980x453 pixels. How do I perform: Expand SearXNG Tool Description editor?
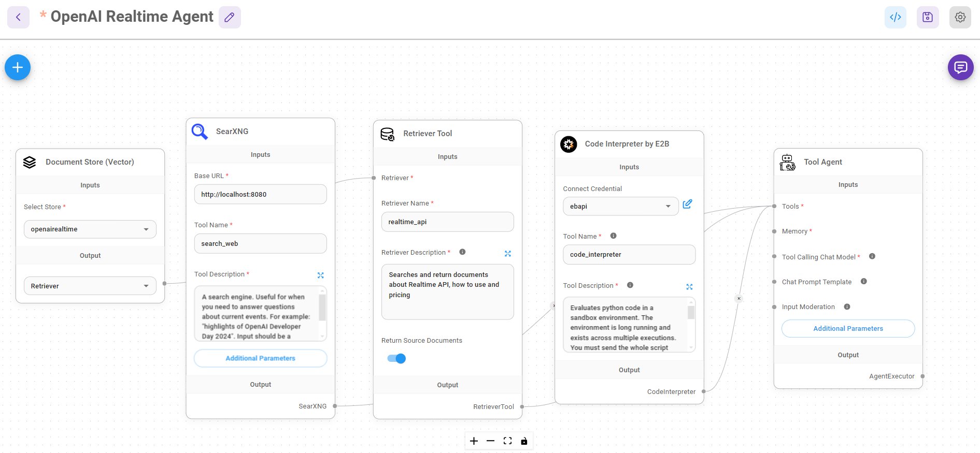(x=321, y=275)
